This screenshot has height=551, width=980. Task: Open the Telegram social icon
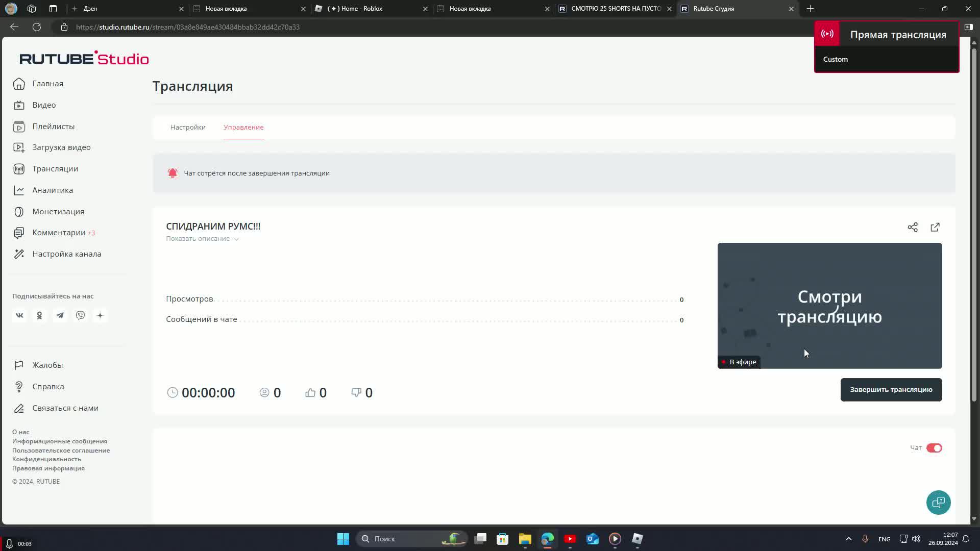tap(60, 316)
